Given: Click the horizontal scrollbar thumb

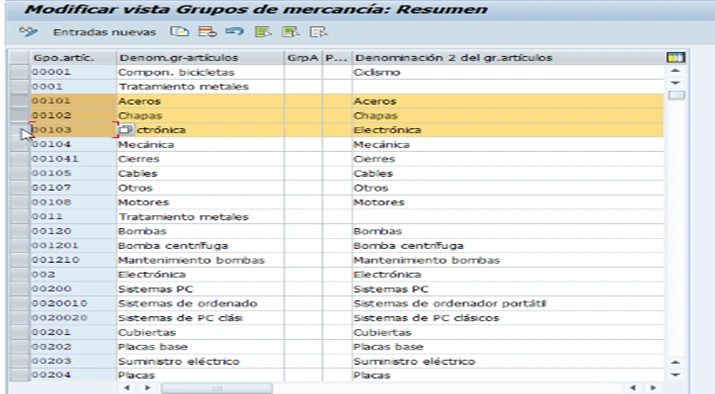Looking at the screenshot, I should 217,389.
